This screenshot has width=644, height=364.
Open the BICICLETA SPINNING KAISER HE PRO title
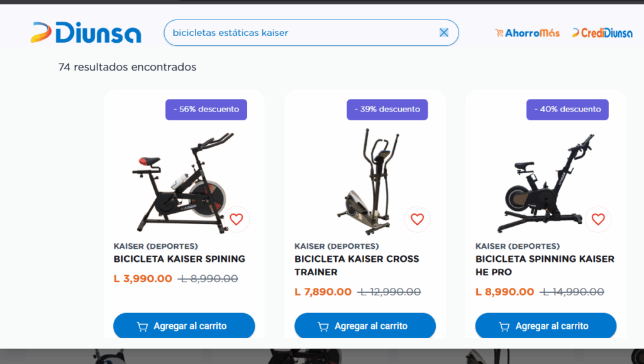(545, 265)
